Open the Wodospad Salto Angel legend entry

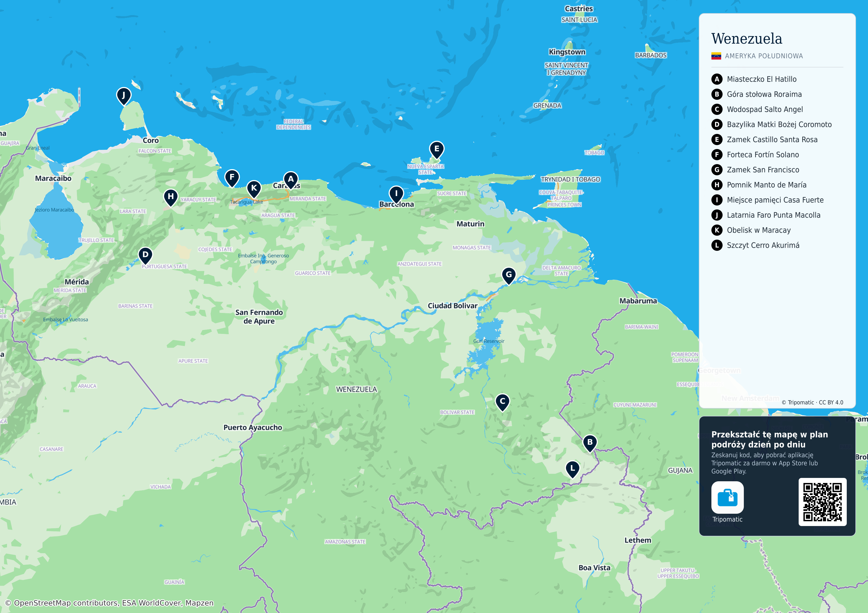point(765,109)
